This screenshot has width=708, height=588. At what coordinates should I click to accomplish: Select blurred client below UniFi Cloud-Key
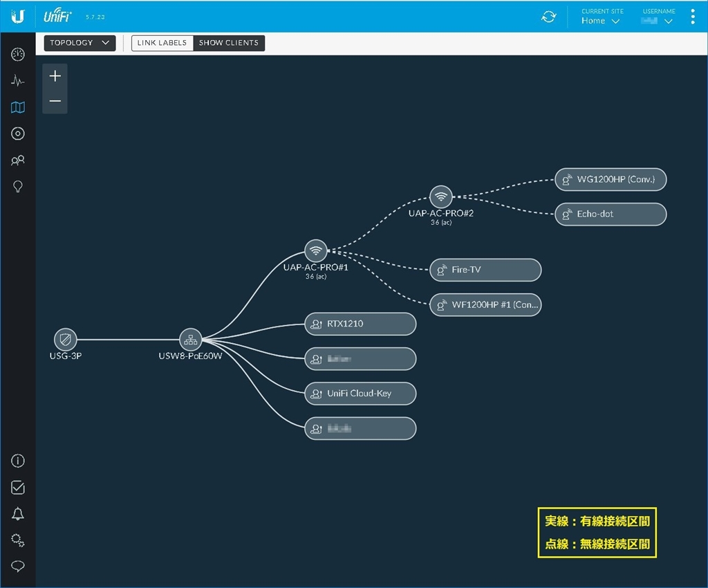coord(360,429)
